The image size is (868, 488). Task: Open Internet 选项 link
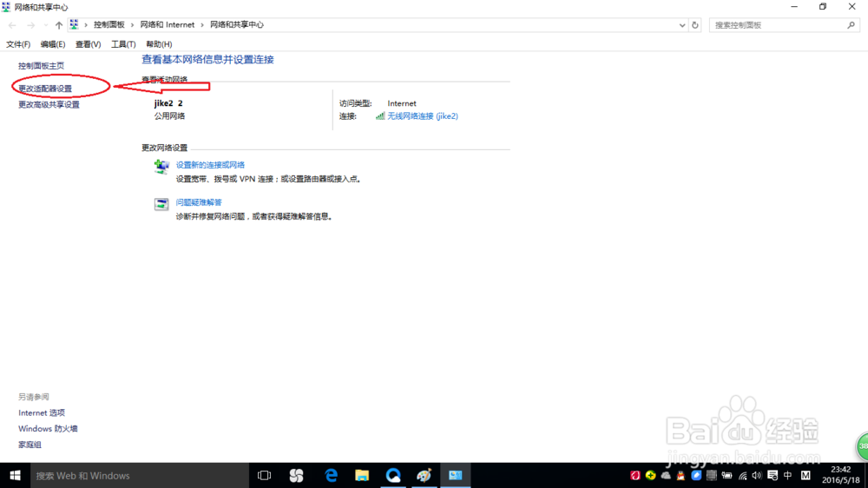42,413
